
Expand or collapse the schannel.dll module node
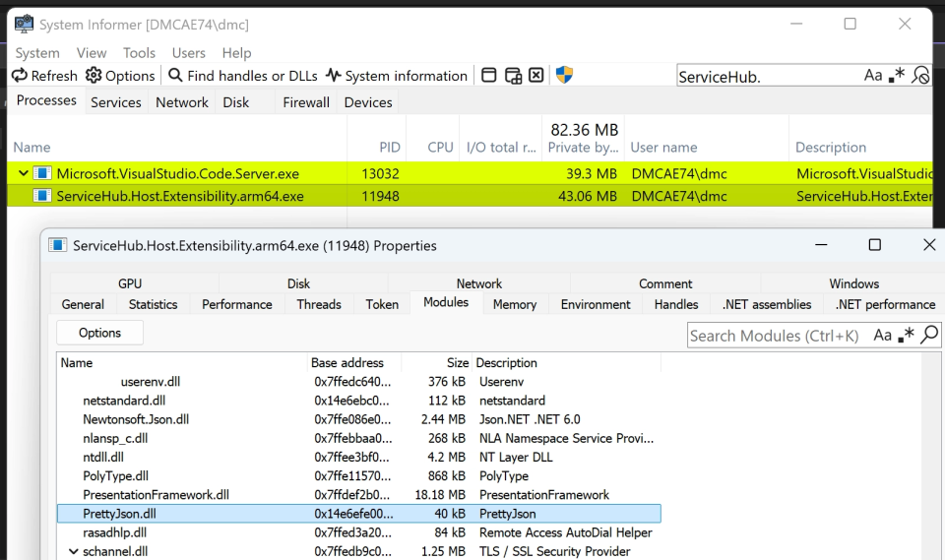(x=74, y=551)
